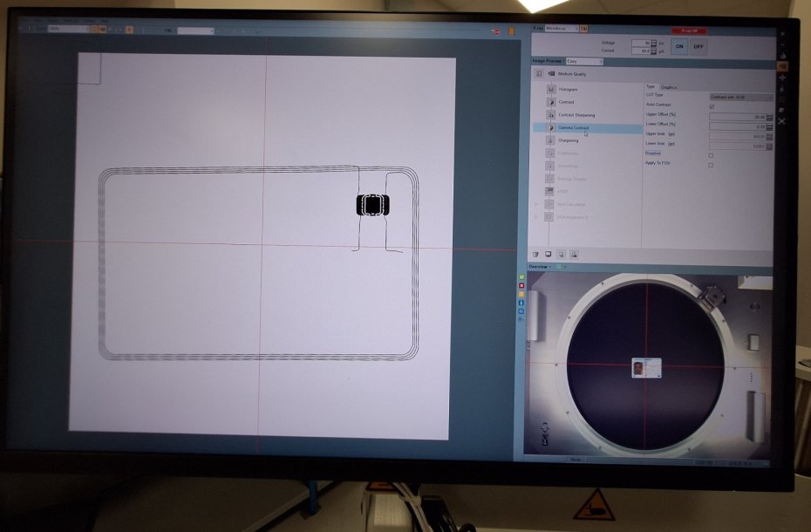Expand the Void Calculation step
The image size is (811, 532).
pyautogui.click(x=536, y=204)
